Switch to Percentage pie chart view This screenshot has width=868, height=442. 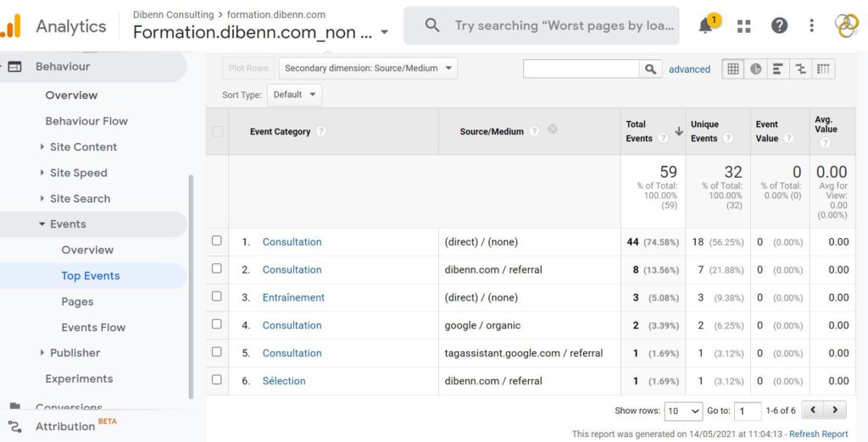coord(755,69)
